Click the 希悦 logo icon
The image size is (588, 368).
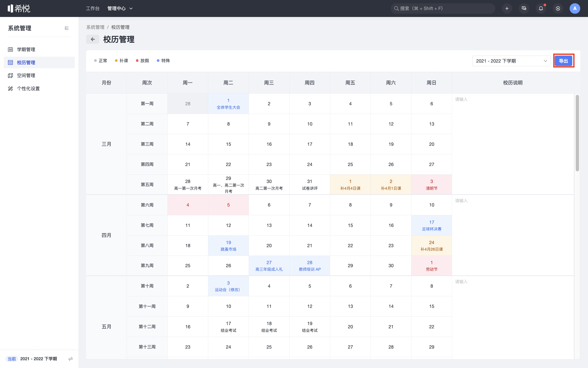click(19, 9)
